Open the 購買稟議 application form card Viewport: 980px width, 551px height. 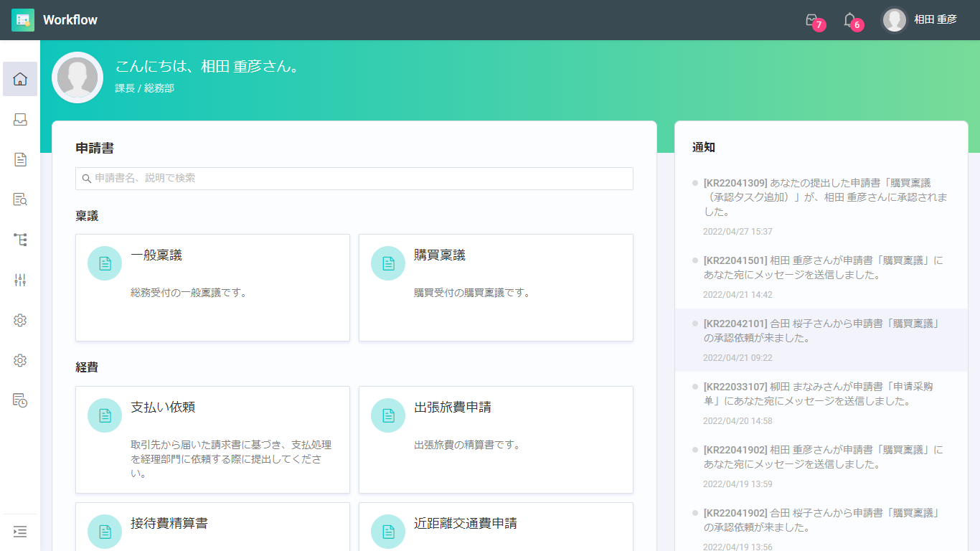pyautogui.click(x=496, y=287)
